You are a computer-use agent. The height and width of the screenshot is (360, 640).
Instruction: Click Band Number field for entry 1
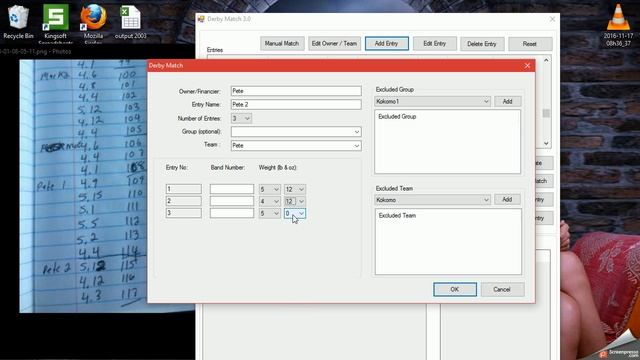232,189
